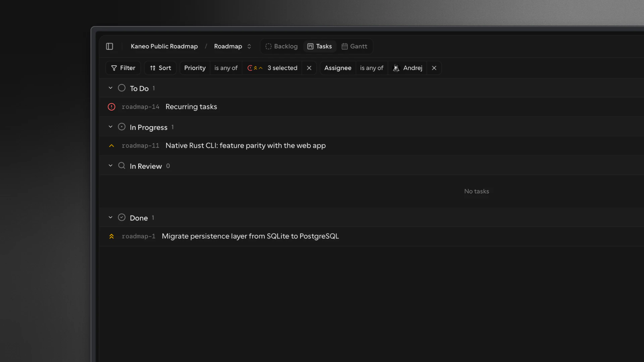The image size is (644, 362).
Task: Remove the Assignee filter
Action: (x=434, y=68)
